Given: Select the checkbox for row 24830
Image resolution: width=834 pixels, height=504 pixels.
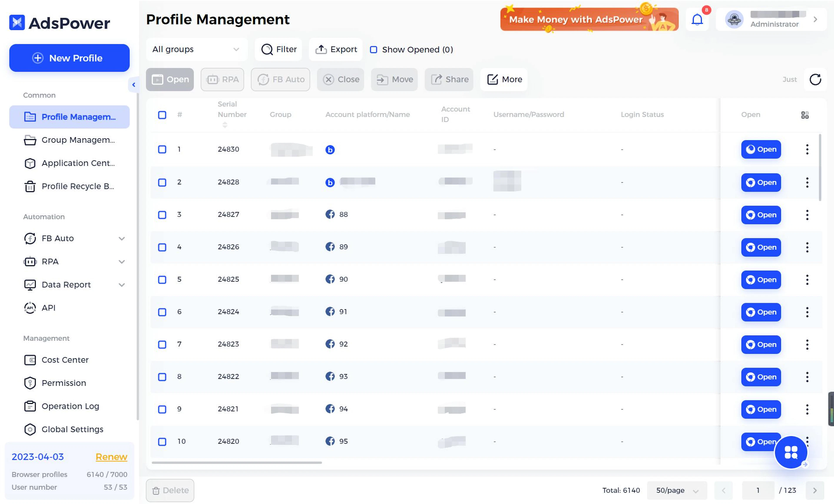Looking at the screenshot, I should click(162, 149).
